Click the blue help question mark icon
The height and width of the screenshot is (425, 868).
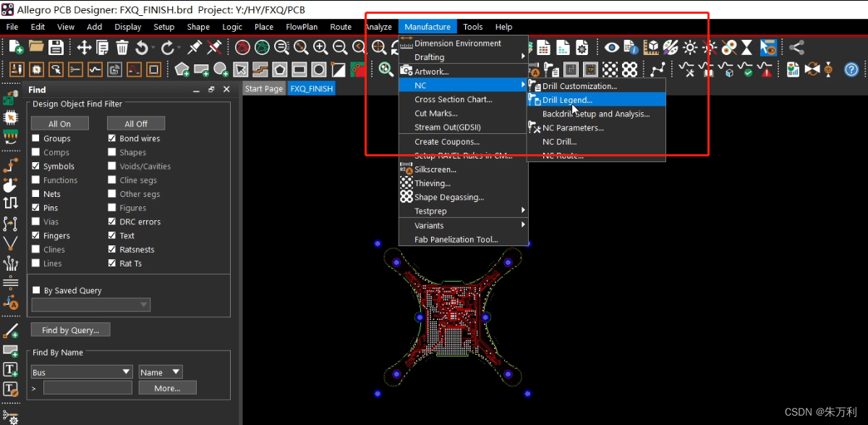tap(851, 70)
